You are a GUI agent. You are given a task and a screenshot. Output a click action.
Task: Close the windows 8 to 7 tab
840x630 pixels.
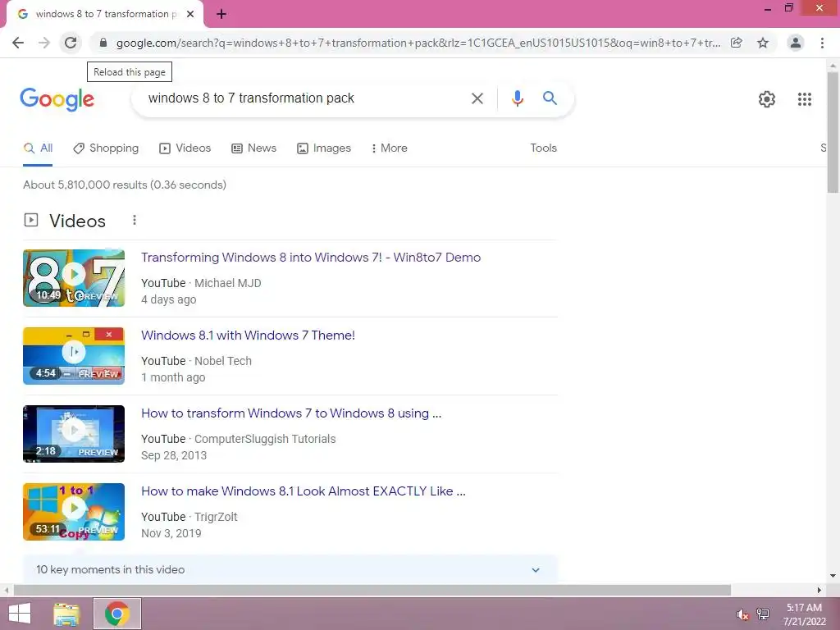(x=190, y=14)
